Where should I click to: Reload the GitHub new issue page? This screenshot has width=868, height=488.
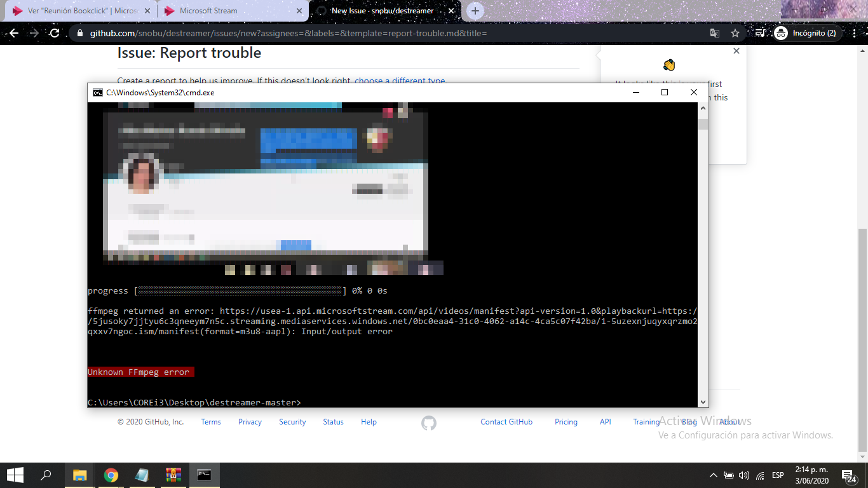click(x=55, y=33)
